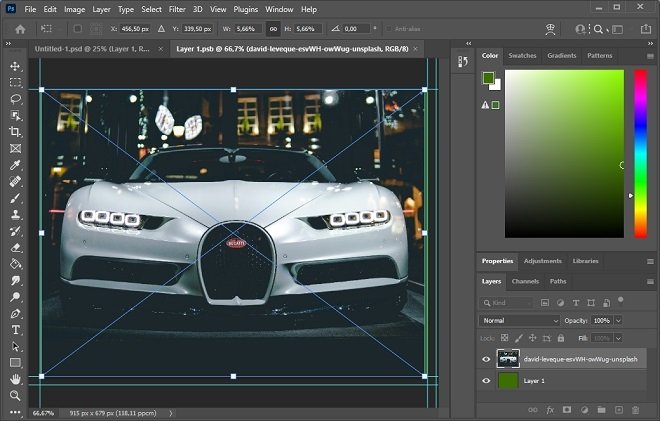Hide Layer 1 with eye icon

tap(486, 381)
